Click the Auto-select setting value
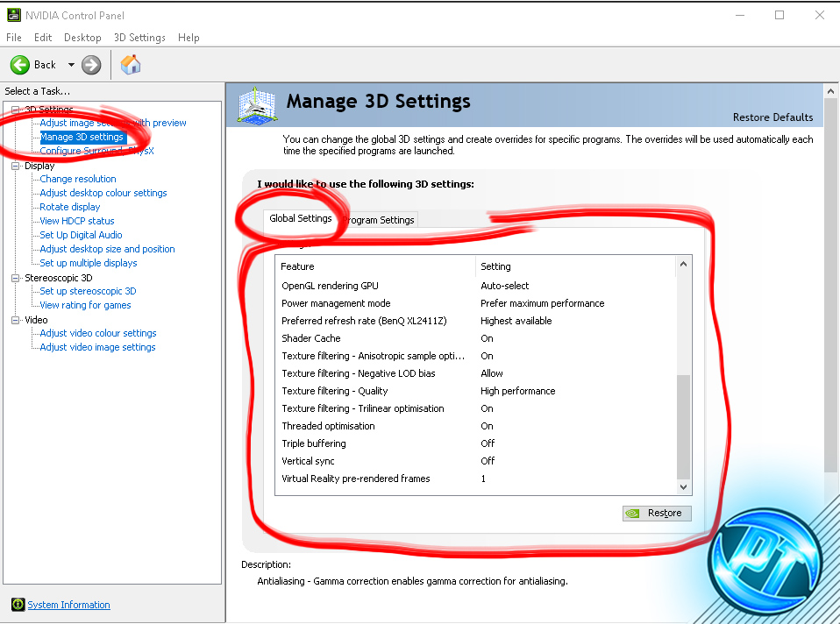This screenshot has width=840, height=624. [x=505, y=286]
